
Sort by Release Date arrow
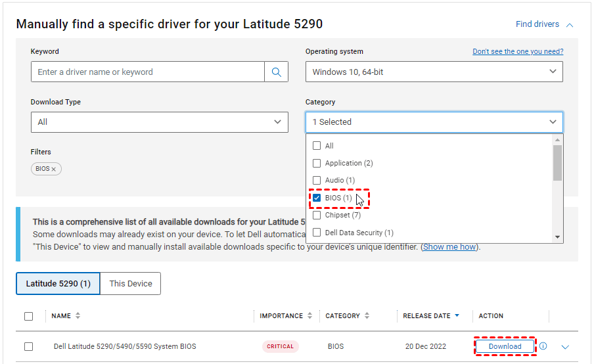pos(457,316)
